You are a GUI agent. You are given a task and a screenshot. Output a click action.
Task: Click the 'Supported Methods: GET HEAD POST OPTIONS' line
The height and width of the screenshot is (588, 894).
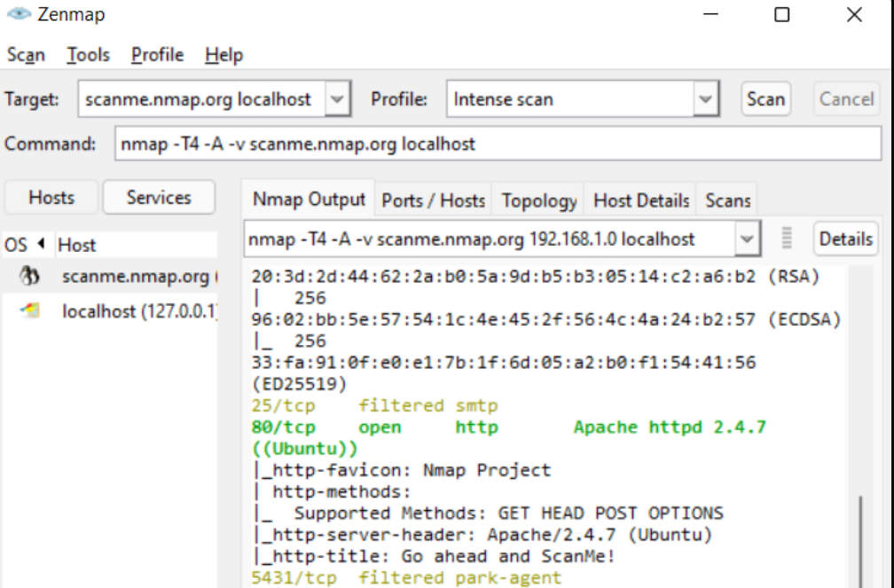tap(488, 514)
